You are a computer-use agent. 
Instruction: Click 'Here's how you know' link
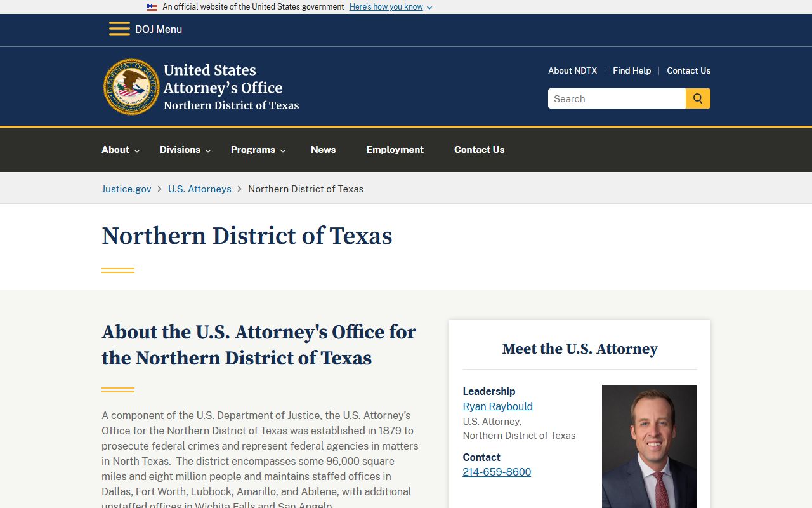point(386,7)
